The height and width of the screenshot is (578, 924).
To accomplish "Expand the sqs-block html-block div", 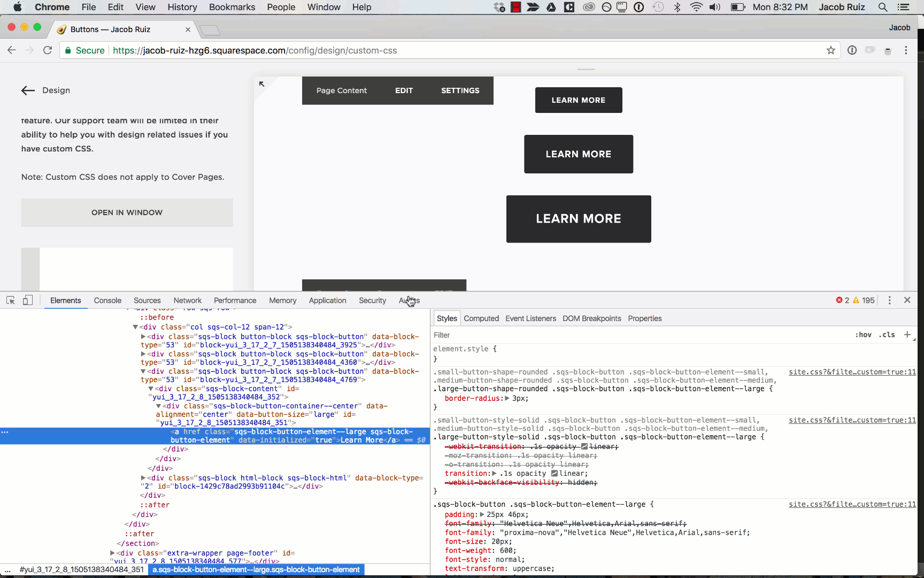I will pos(143,478).
